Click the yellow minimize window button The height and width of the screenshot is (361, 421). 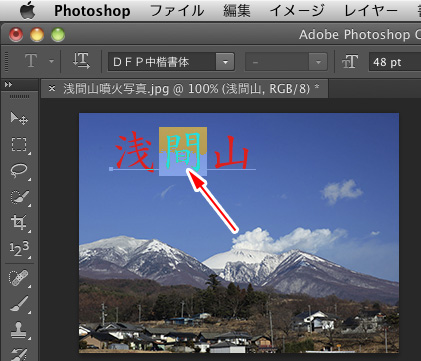37,35
